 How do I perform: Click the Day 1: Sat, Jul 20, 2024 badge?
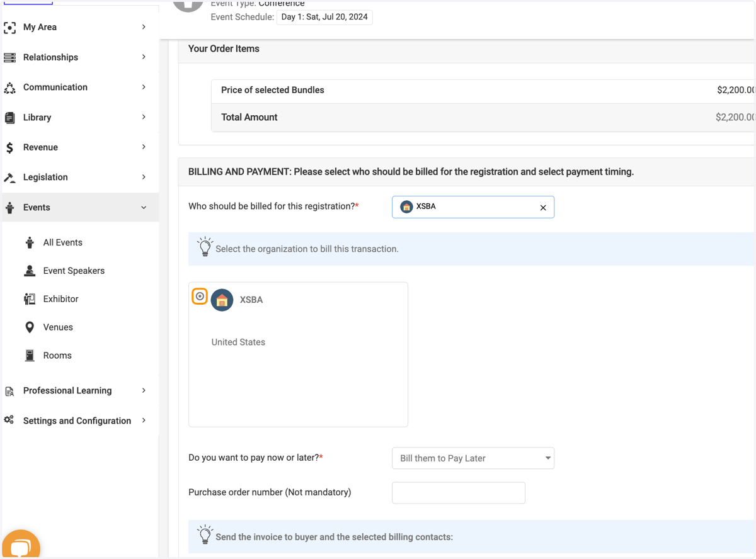tap(324, 17)
